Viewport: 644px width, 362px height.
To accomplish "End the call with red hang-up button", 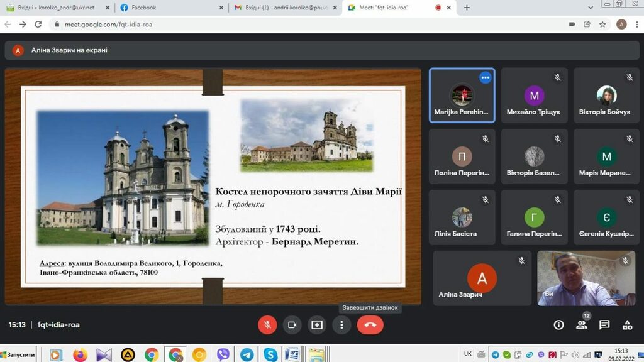I will (370, 325).
